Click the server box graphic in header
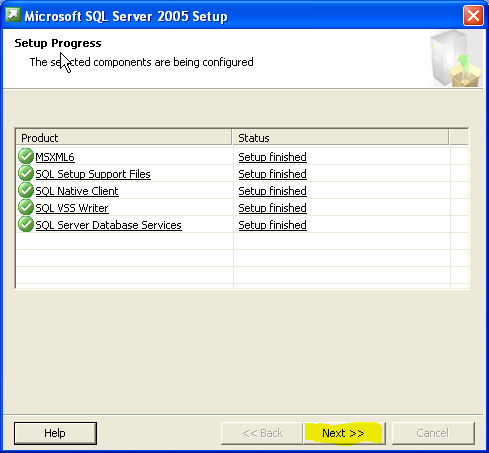This screenshot has width=489, height=453. pyautogui.click(x=456, y=59)
